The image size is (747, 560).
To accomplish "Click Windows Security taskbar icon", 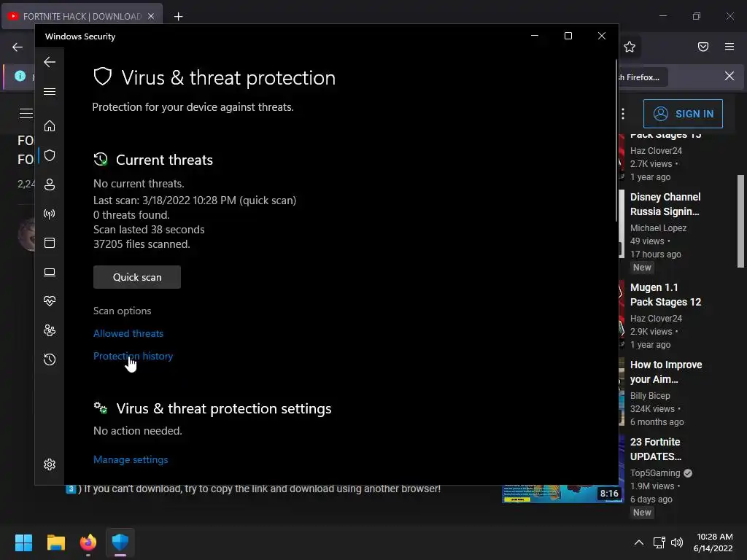I will 120,542.
